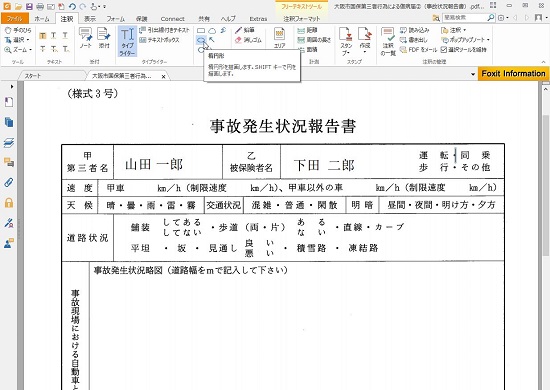Screen dimensions: 550x390
Task: Select the Insert text markup tool
Action: point(66,49)
